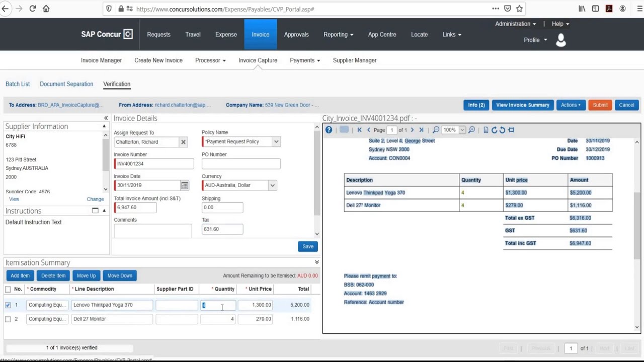Zoom out on the invoice PDF
The height and width of the screenshot is (362, 644).
point(436,130)
